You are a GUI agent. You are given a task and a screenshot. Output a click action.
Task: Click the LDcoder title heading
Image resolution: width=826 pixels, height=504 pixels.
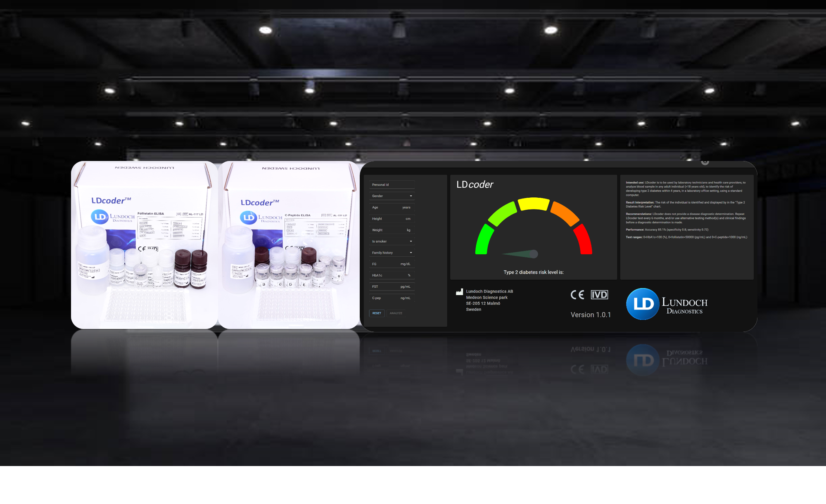[x=475, y=185]
